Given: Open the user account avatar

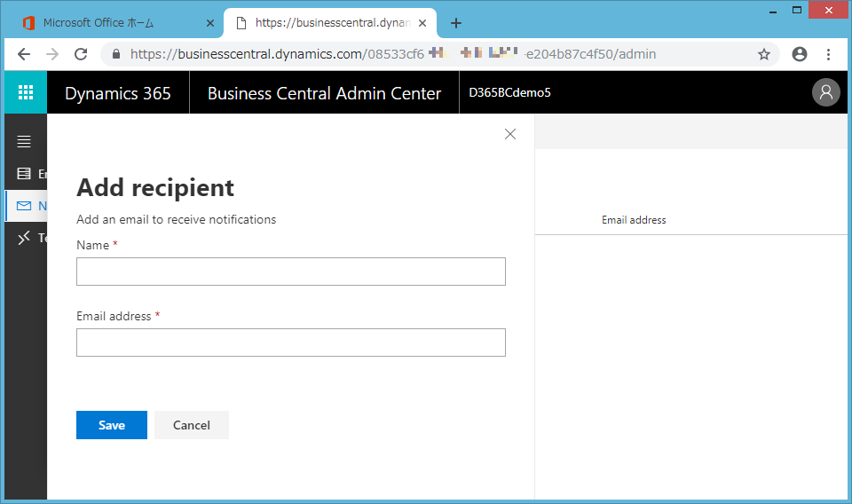Looking at the screenshot, I should tap(826, 92).
